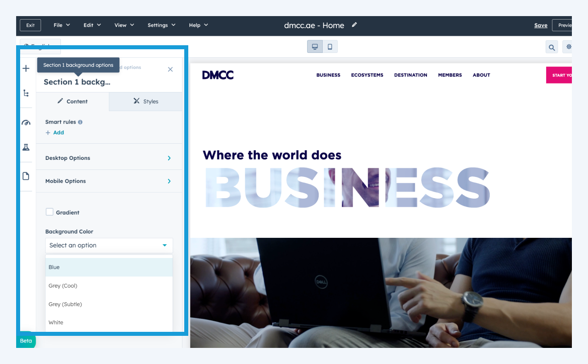Close the Section 1 background panel
Image resolution: width=588 pixels, height=364 pixels.
point(170,69)
